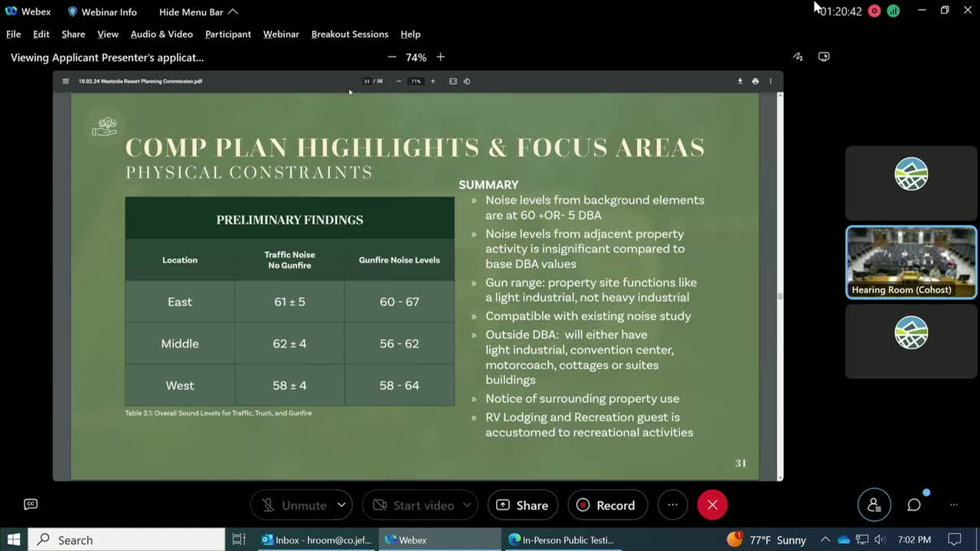Screen dimensions: 980x551
Task: Open the Chat panel icon
Action: coord(914,505)
